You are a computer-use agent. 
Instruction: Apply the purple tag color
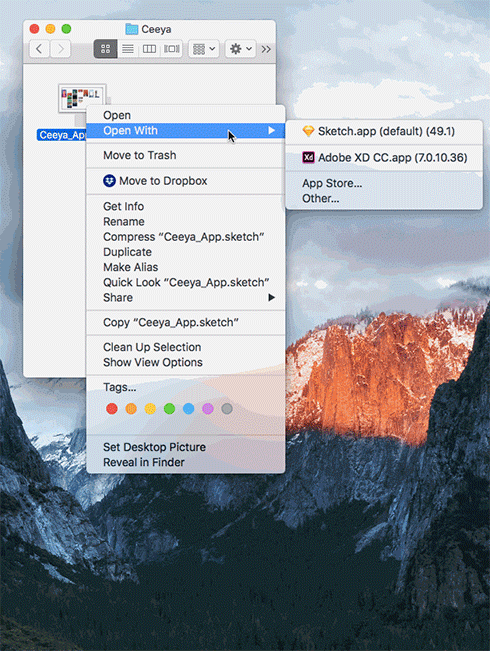[x=208, y=409]
